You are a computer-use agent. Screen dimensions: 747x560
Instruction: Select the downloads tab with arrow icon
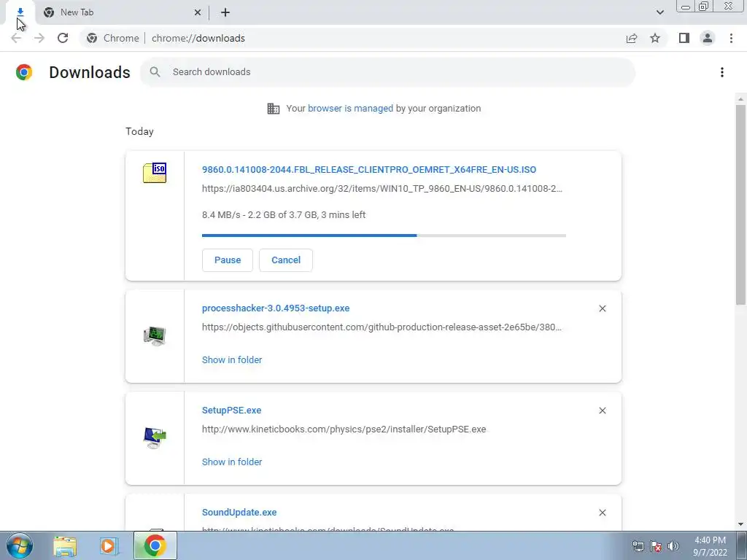20,12
